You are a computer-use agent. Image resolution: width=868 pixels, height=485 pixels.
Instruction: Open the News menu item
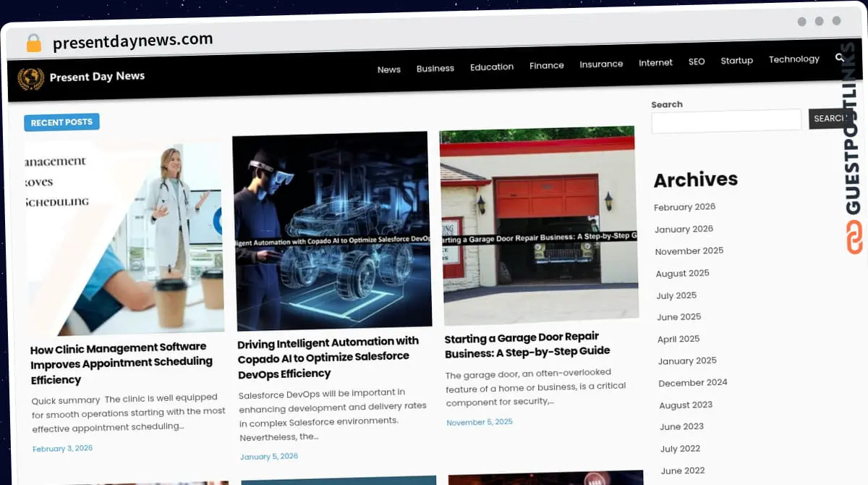tap(388, 69)
